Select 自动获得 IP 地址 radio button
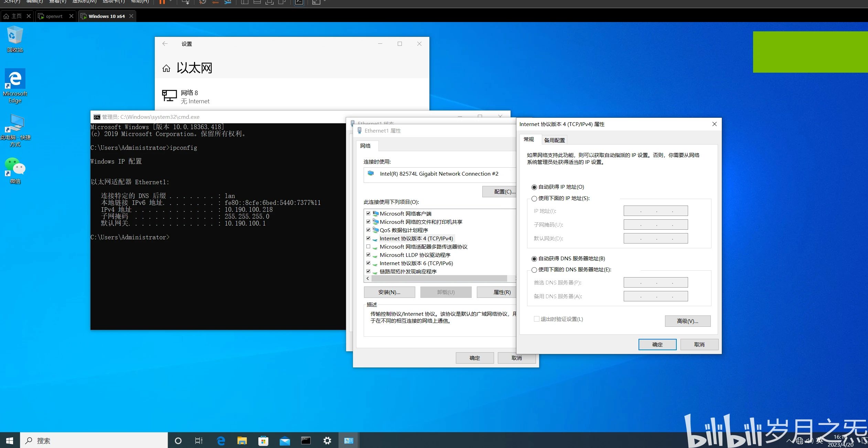Image resolution: width=868 pixels, height=448 pixels. click(534, 187)
